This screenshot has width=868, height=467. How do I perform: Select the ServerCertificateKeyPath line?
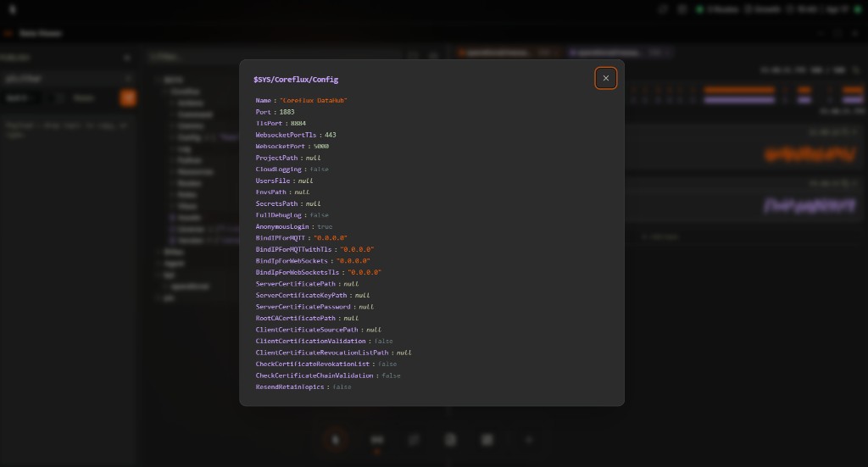(312, 296)
